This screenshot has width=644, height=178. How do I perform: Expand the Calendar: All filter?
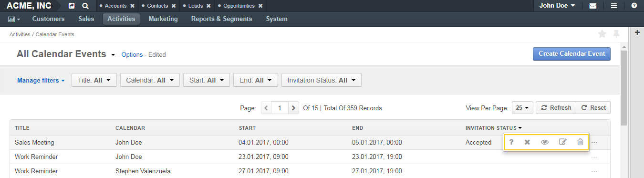click(150, 80)
